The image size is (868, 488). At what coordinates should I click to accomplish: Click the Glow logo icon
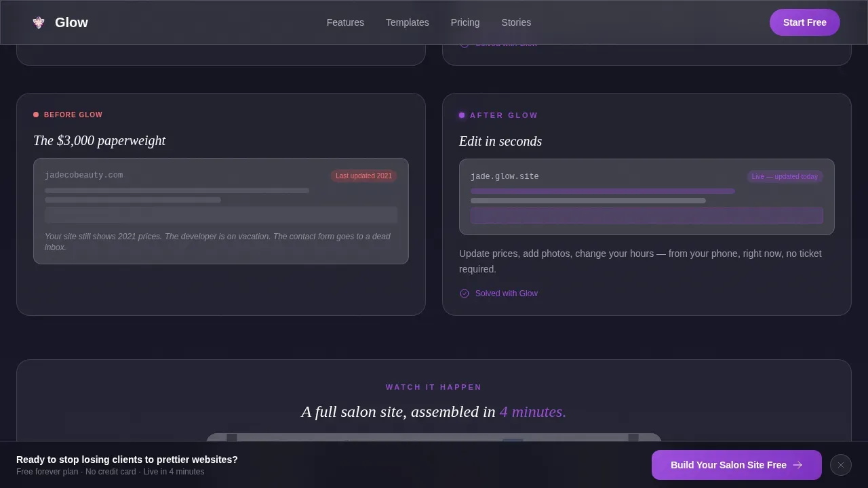click(x=39, y=22)
